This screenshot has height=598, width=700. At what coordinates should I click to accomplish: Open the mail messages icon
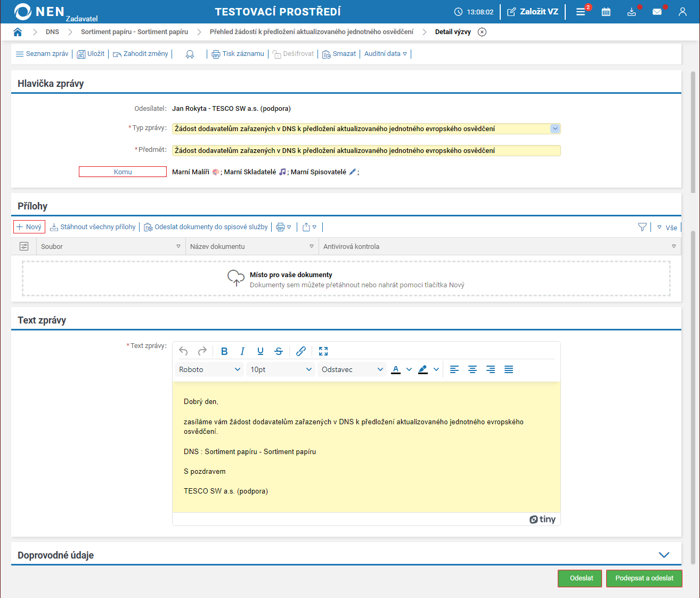point(657,12)
